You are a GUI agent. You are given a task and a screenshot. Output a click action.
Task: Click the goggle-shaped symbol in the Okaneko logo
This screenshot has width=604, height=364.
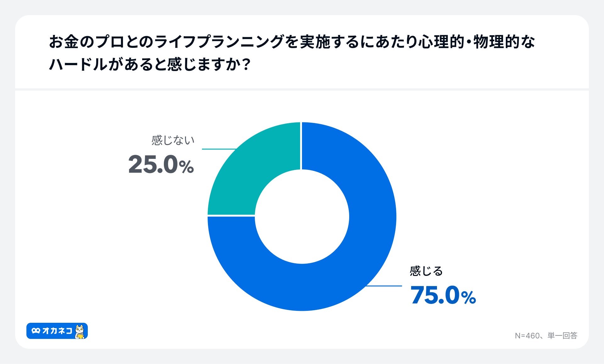point(36,331)
